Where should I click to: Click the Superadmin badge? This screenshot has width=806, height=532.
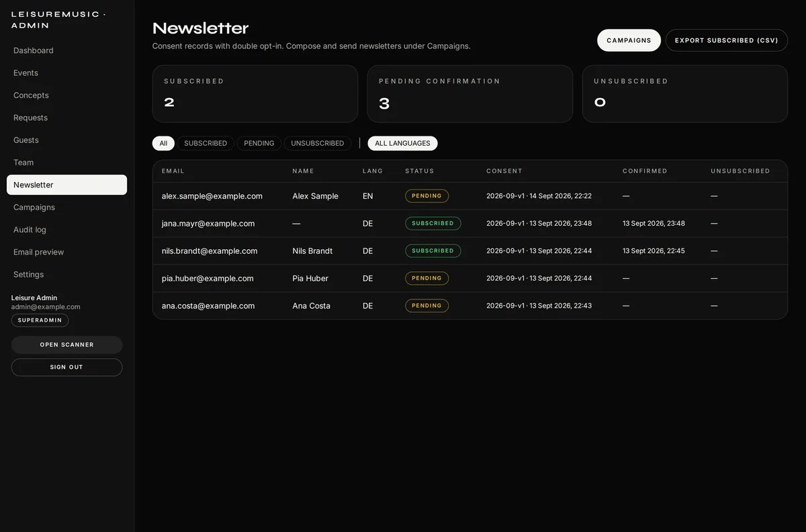(40, 320)
